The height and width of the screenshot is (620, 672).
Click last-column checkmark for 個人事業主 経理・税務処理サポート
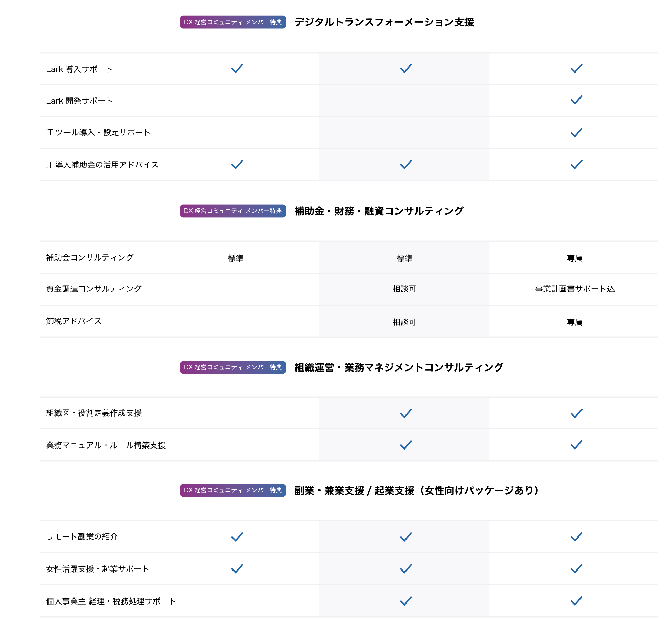[x=576, y=601]
